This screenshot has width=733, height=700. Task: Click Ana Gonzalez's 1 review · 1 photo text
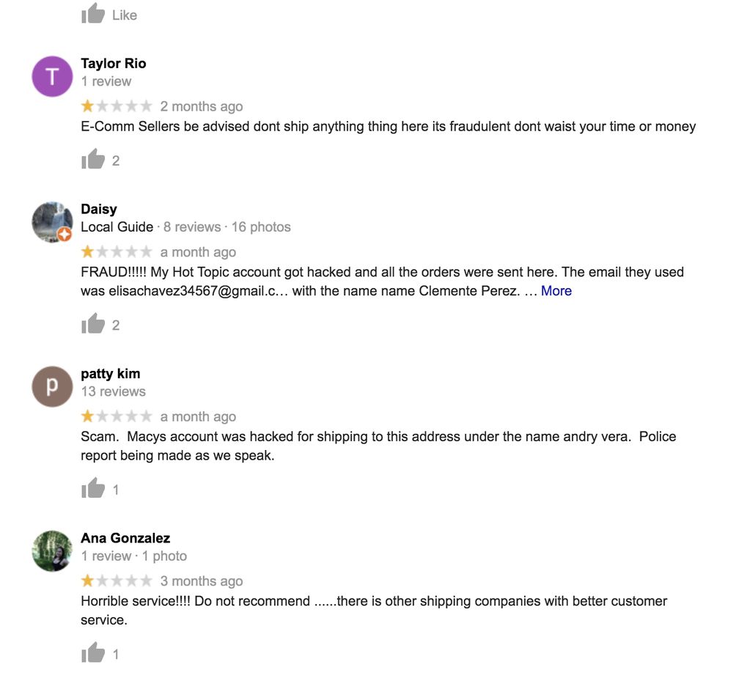pyautogui.click(x=133, y=556)
